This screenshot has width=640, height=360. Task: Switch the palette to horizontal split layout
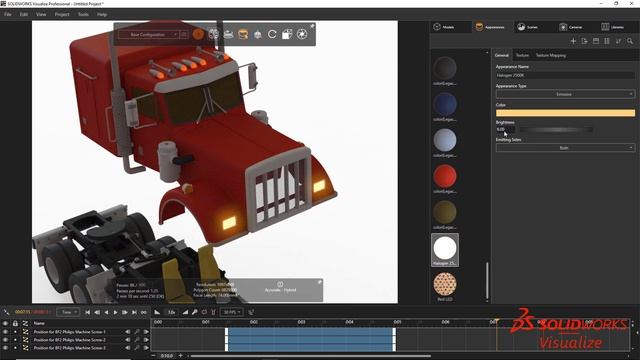pos(596,41)
